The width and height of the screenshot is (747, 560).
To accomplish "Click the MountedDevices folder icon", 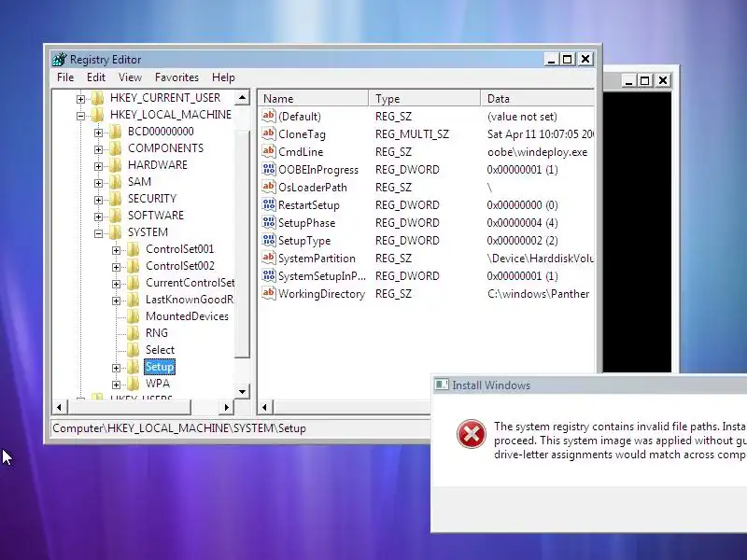I will 134,316.
